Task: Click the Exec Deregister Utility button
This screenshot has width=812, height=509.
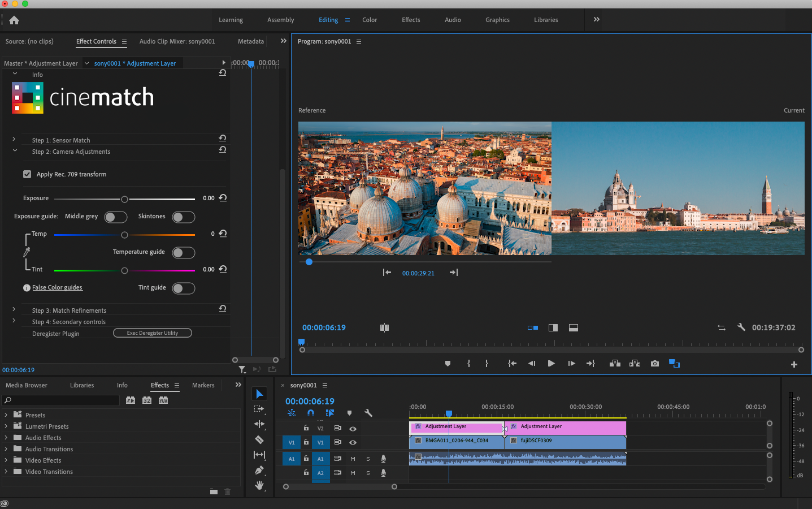Action: pyautogui.click(x=153, y=333)
